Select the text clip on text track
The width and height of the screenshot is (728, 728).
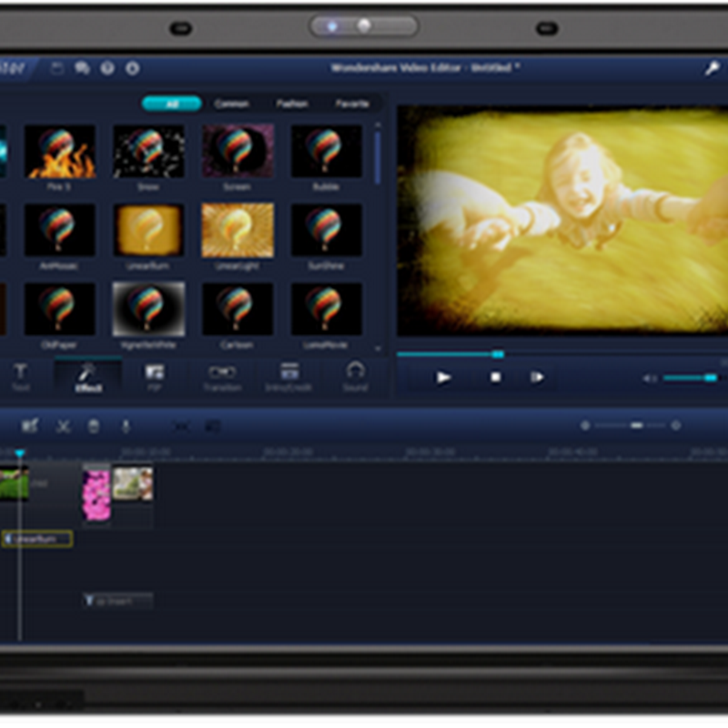coord(118,601)
